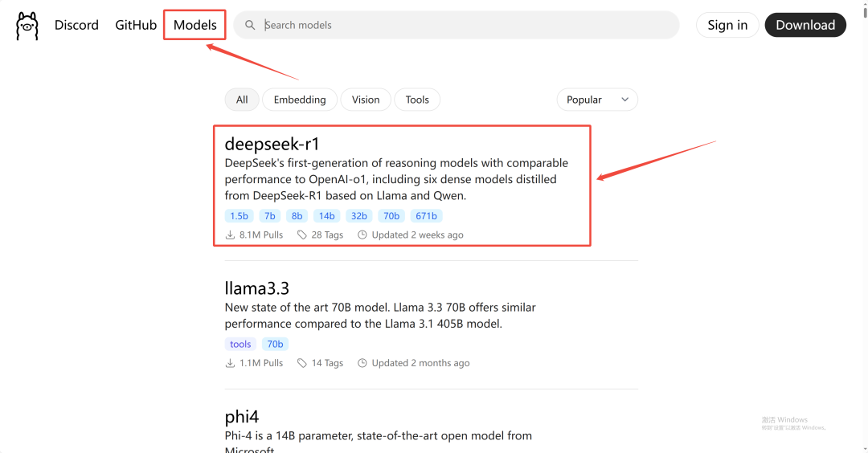Click the clock icon beside Updated 2 months ago

(x=362, y=363)
